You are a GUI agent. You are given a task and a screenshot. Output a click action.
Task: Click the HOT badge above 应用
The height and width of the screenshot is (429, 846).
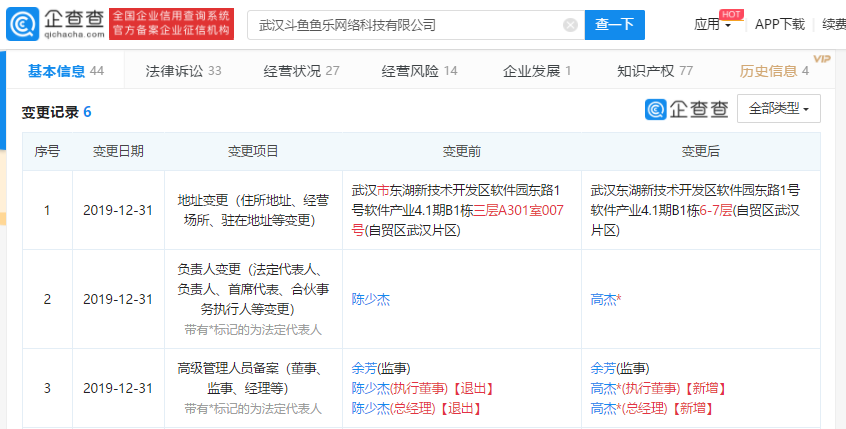731,14
